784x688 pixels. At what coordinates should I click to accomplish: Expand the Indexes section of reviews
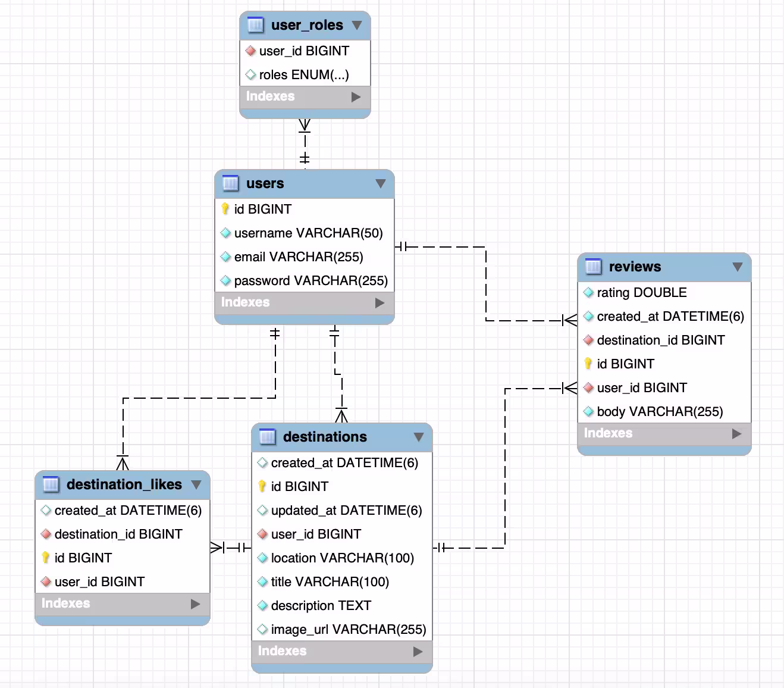point(737,433)
